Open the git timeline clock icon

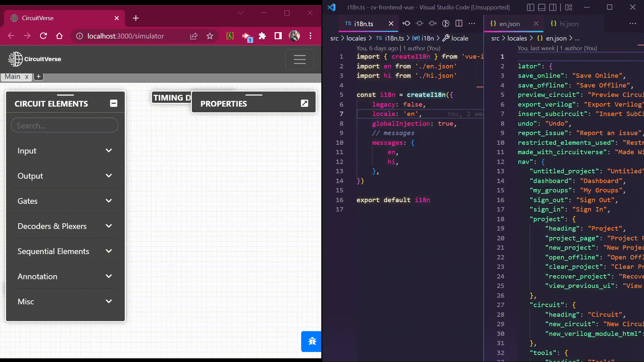tap(445, 23)
